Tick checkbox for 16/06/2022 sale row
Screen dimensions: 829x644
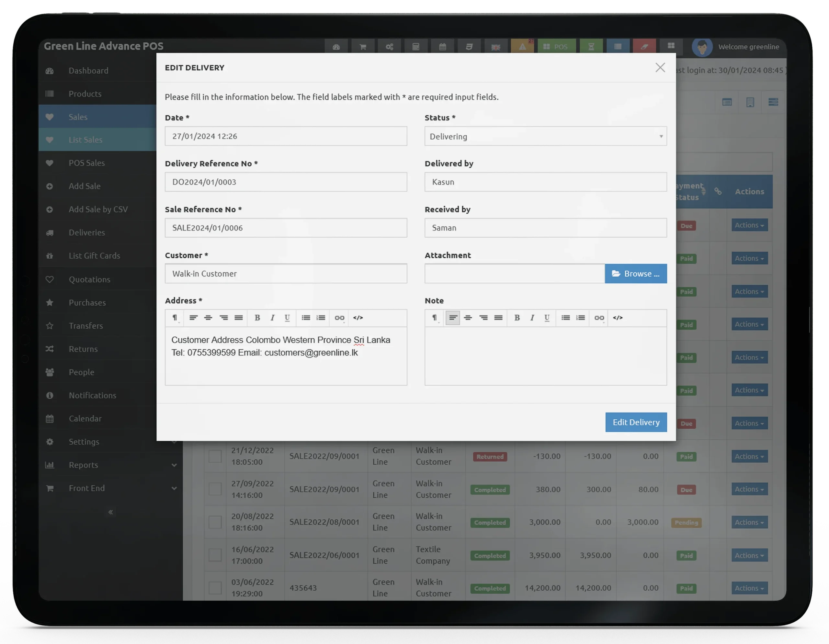click(x=215, y=555)
